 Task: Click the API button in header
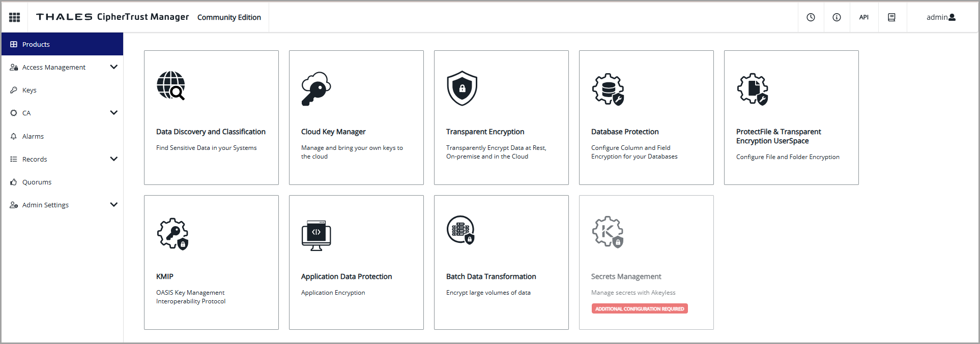click(863, 17)
